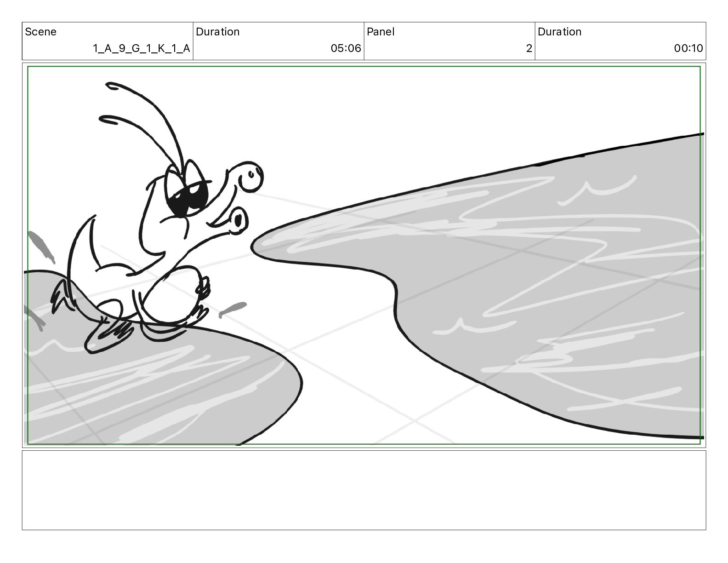Select the scene duration value 05:06
Image resolution: width=728 pixels, height=563 pixels.
click(x=346, y=48)
